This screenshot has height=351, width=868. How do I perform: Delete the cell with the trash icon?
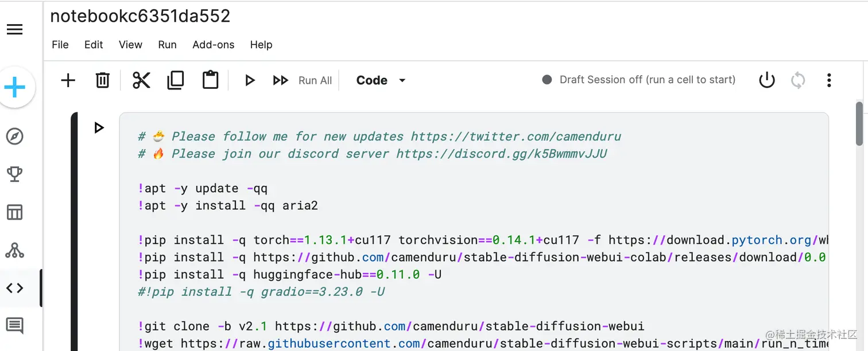[x=103, y=80]
